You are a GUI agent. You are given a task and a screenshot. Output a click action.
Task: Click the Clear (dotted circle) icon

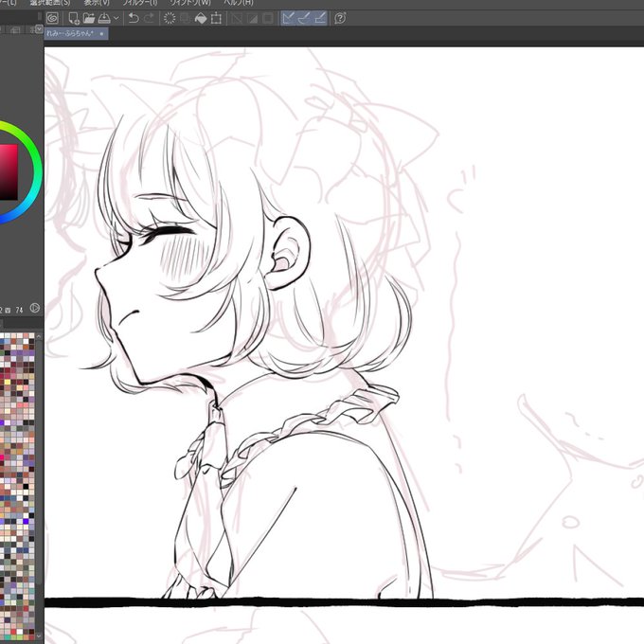[x=170, y=18]
